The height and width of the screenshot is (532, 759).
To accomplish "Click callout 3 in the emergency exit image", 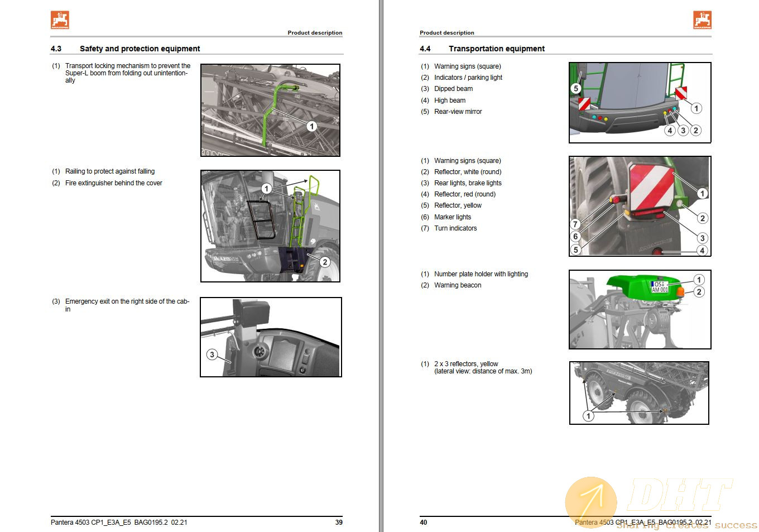I will click(212, 354).
